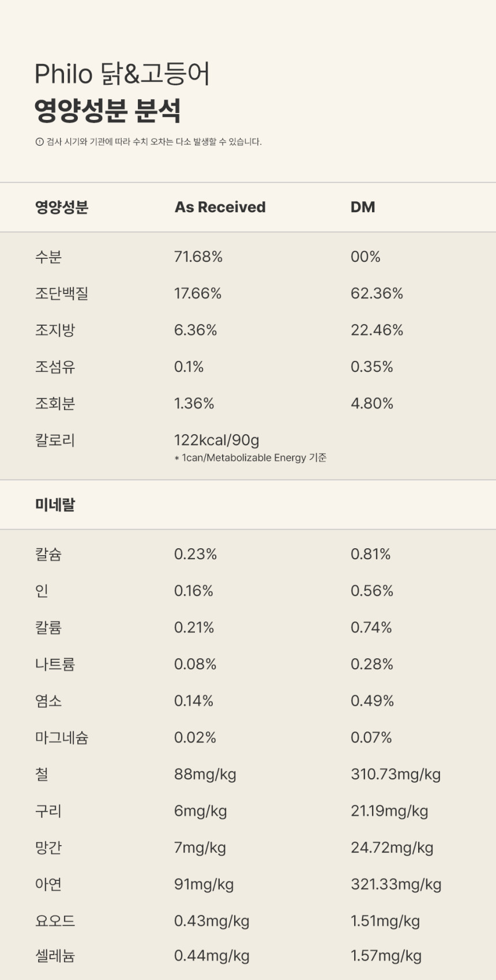The height and width of the screenshot is (980, 496).
Task: Click the '영양성분' column header
Action: [61, 207]
